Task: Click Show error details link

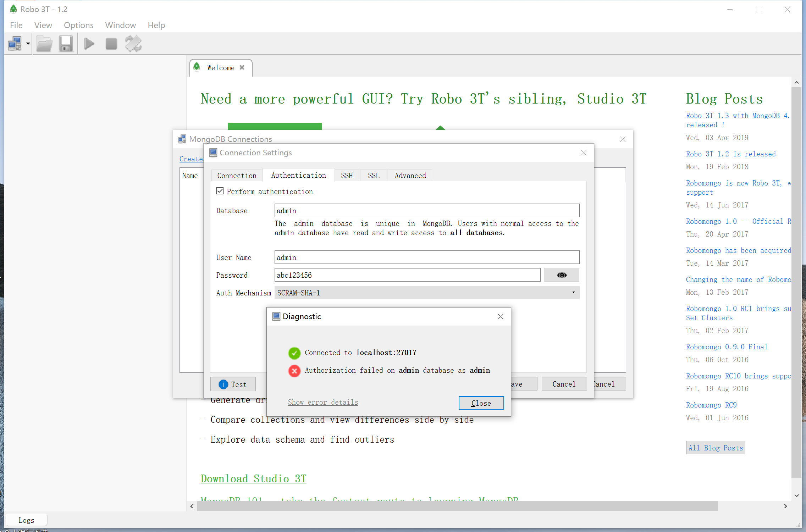Action: pyautogui.click(x=323, y=402)
